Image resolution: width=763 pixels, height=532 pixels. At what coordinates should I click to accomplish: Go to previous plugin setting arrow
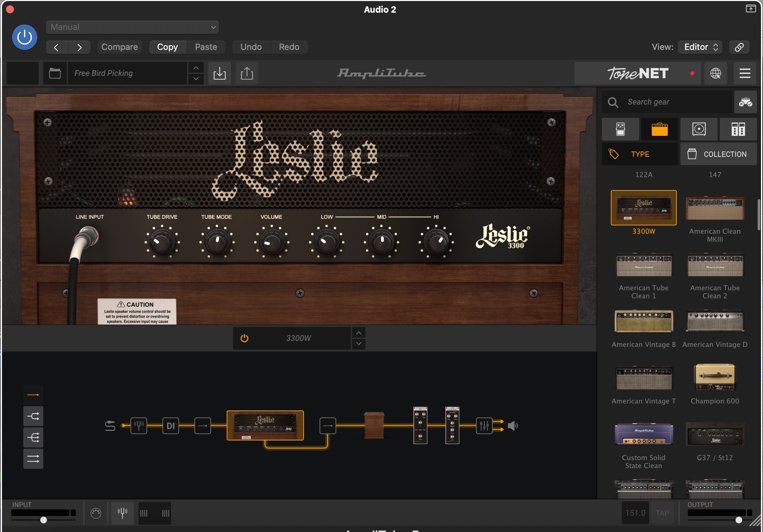(57, 47)
